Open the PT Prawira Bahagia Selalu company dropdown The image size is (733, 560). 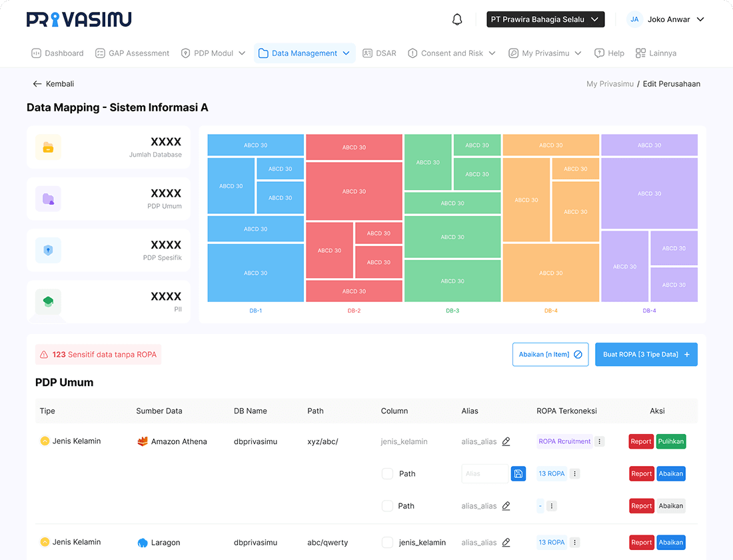point(545,19)
